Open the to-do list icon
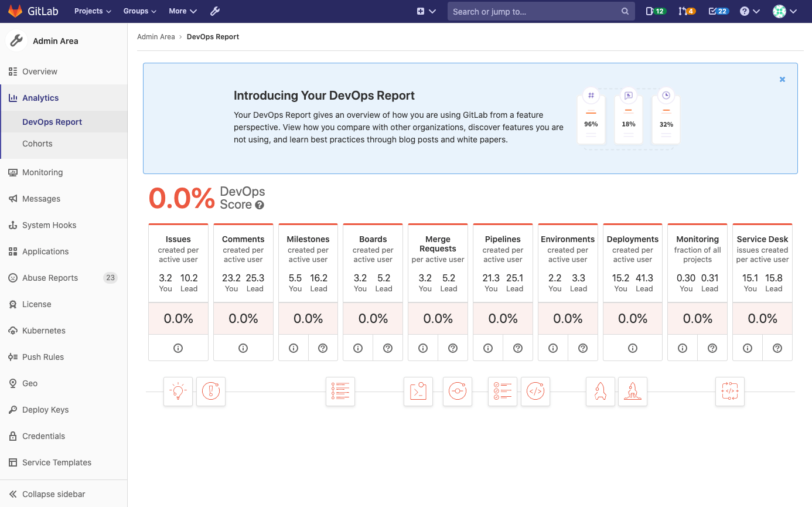This screenshot has width=812, height=507. 718,11
